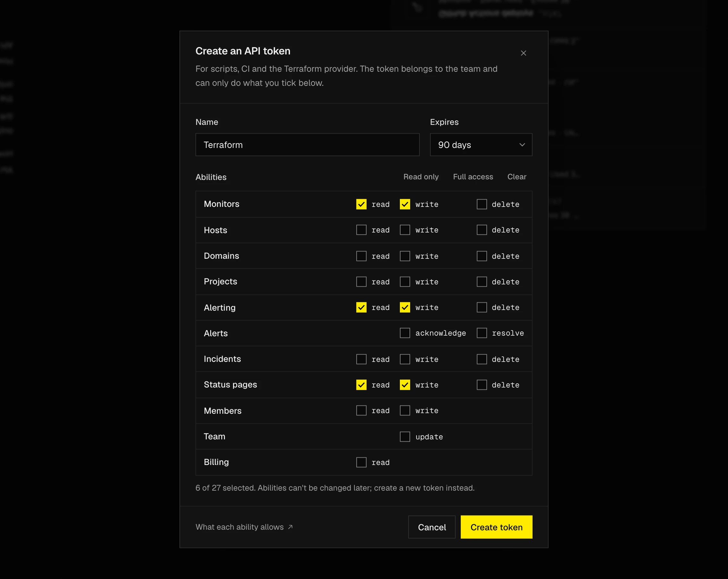Click the Name input field containing Terraform

(x=307, y=145)
